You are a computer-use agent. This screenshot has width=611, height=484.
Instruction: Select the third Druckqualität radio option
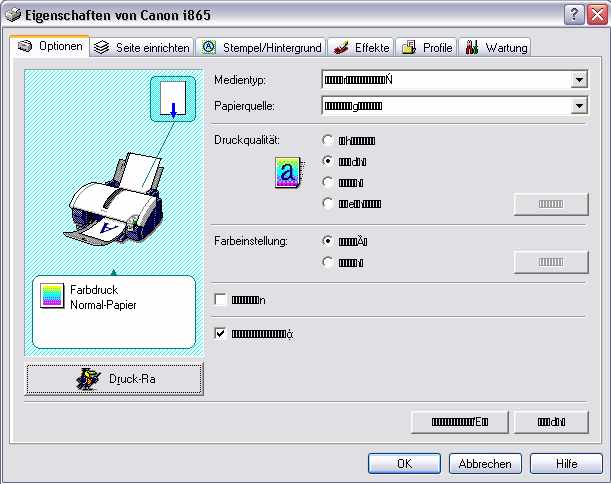[x=328, y=182]
